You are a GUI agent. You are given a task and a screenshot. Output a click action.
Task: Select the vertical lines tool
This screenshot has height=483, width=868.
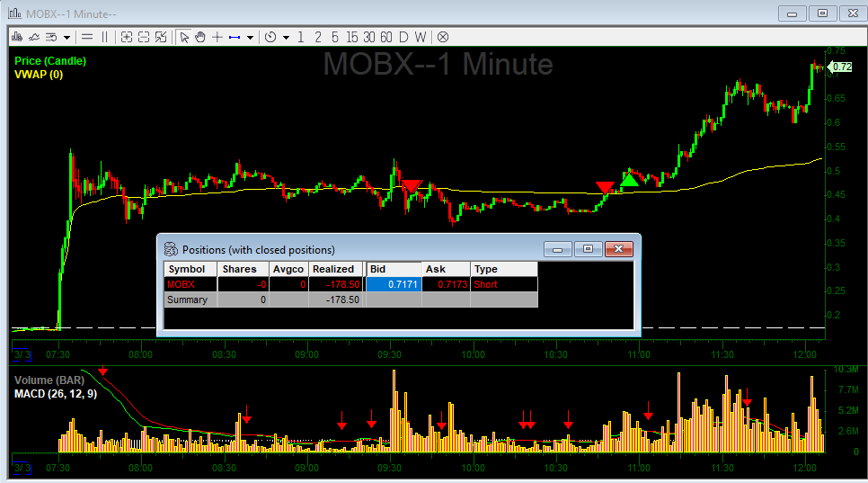coord(104,37)
